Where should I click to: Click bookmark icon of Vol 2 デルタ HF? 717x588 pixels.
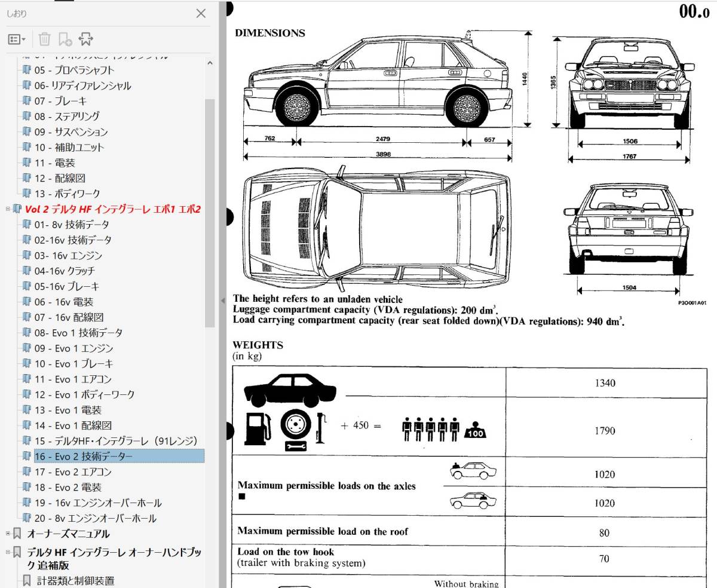17,209
